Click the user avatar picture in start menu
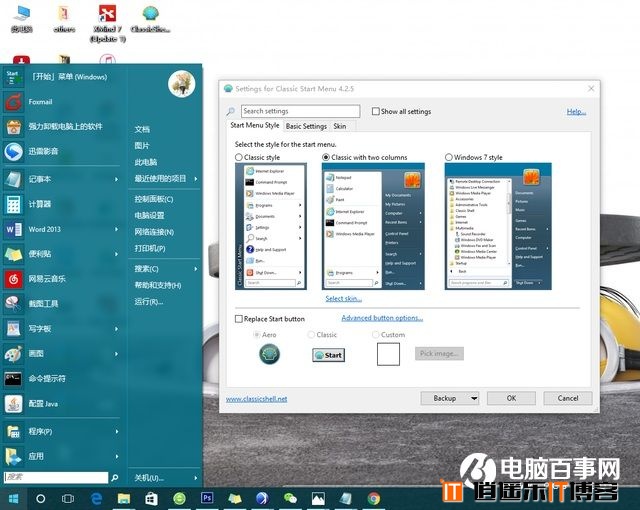Screen dimensions: 640x510 point(182,84)
